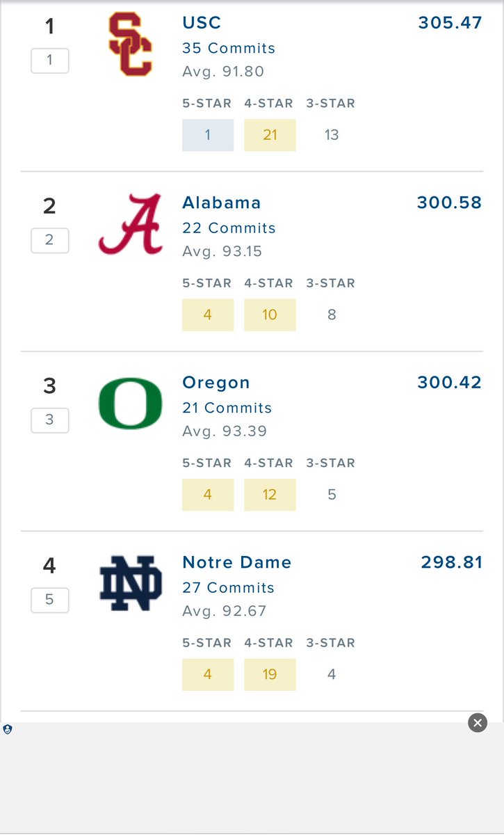The height and width of the screenshot is (835, 504).
Task: Click Alabama's 10 four-star count box
Action: (x=270, y=315)
